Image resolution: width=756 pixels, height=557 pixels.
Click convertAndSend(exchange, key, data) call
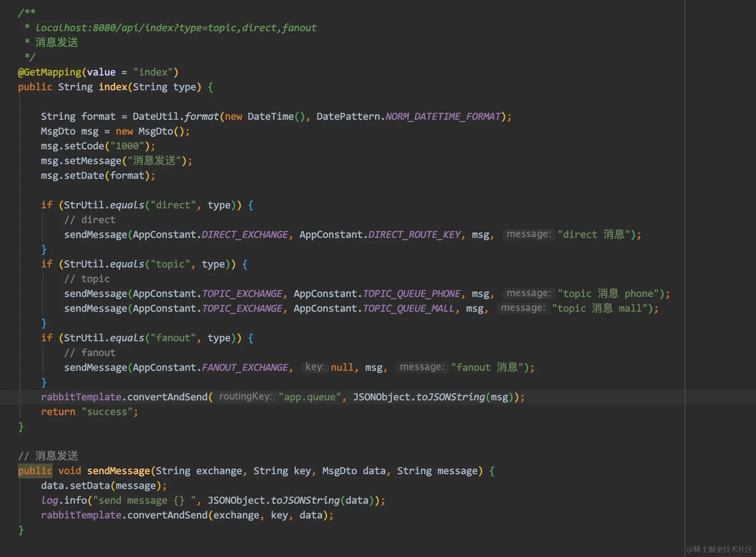[x=227, y=515]
